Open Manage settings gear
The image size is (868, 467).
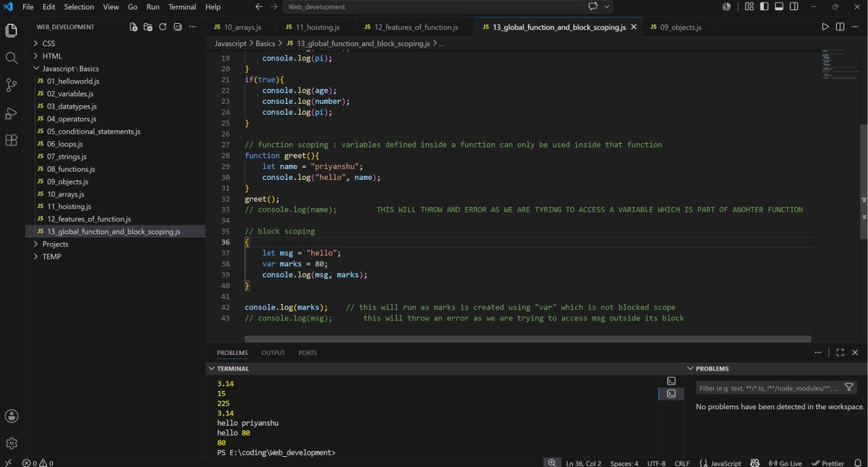[x=11, y=443]
